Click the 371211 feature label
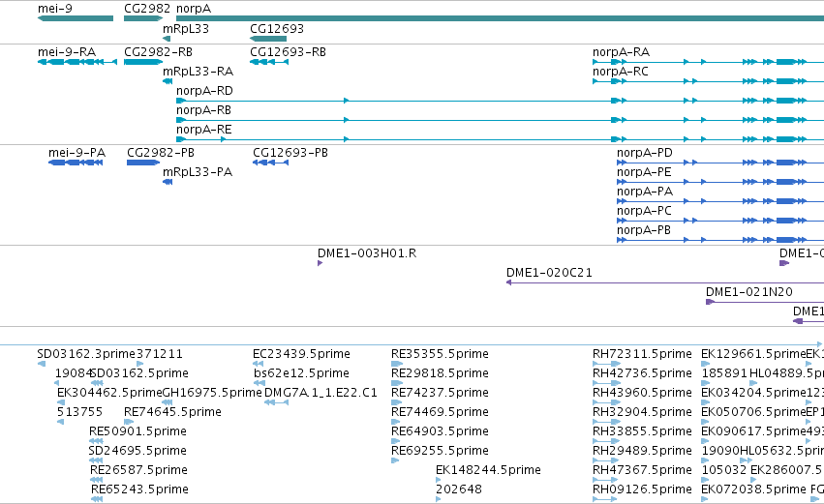This screenshot has height=504, width=824. tap(159, 354)
